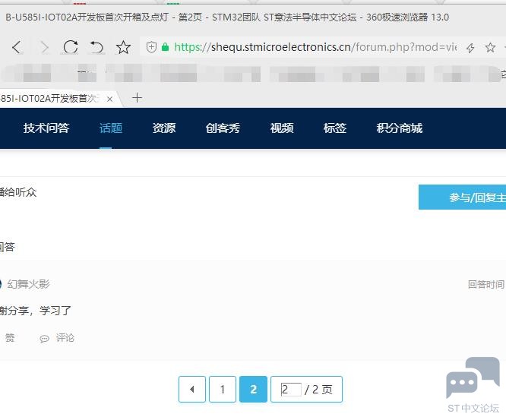Image resolution: width=506 pixels, height=420 pixels.
Task: Open the 技术问答 nav menu
Action: coord(46,128)
